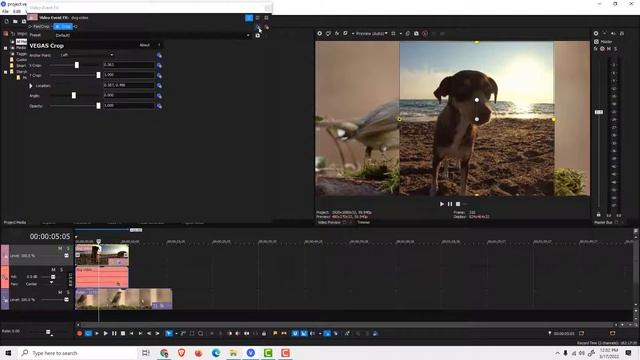Animate the Y Crop parameter

(159, 76)
